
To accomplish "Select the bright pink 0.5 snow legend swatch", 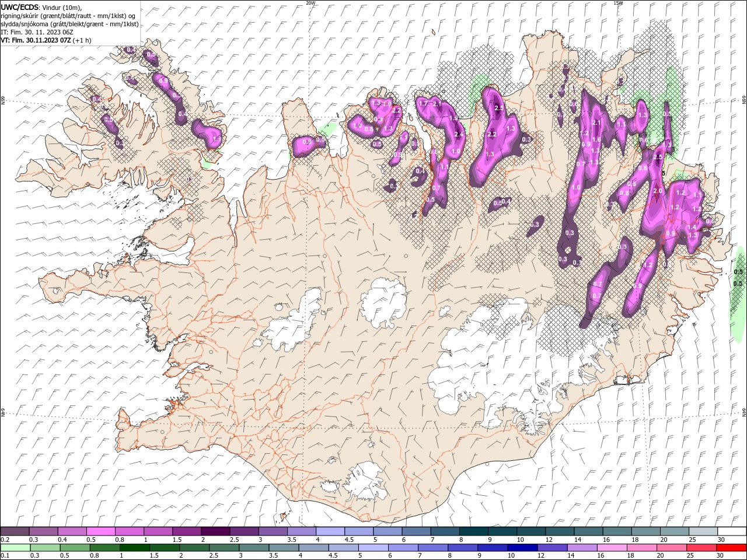I will tap(100, 531).
